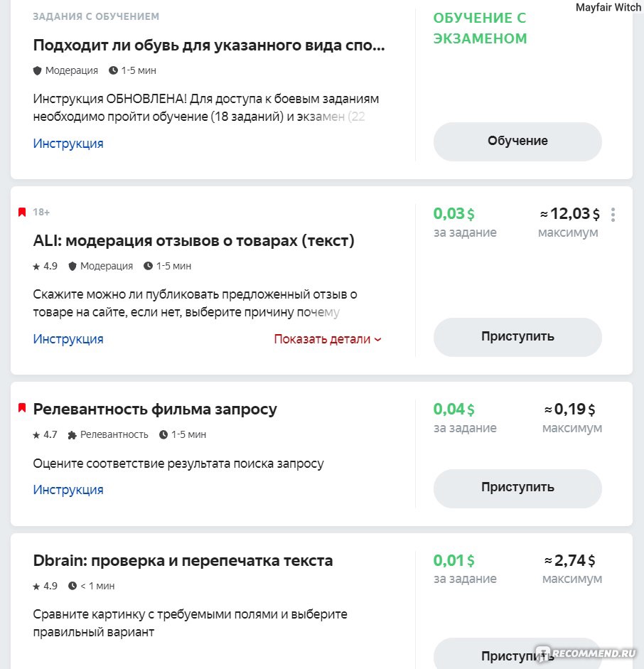The height and width of the screenshot is (669, 644).
Task: Click Приступить for ALI модерация отзывов
Action: coord(517,337)
